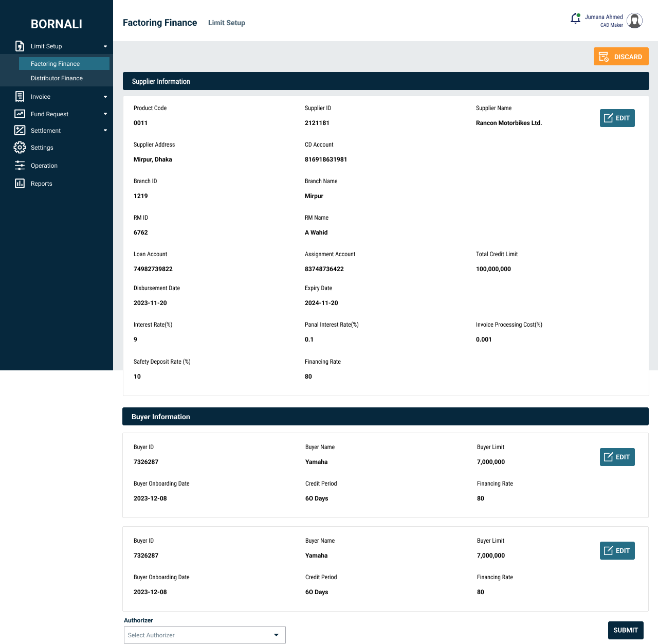Viewport: 658px width, 644px height.
Task: Click Loan Account value 74982739822
Action: pos(153,269)
